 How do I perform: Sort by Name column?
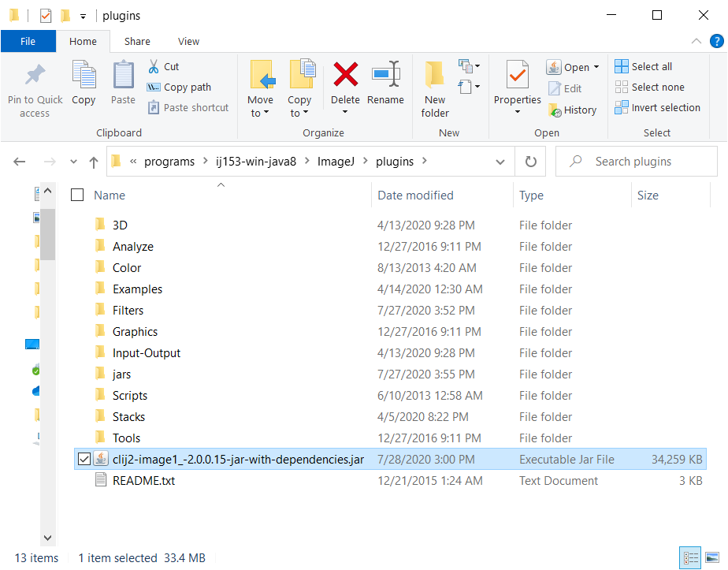click(x=110, y=195)
